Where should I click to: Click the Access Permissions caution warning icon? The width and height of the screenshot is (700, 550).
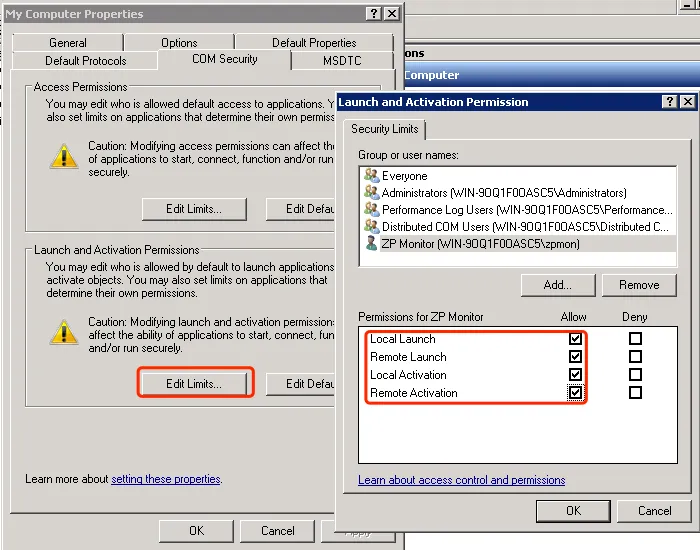tap(64, 156)
